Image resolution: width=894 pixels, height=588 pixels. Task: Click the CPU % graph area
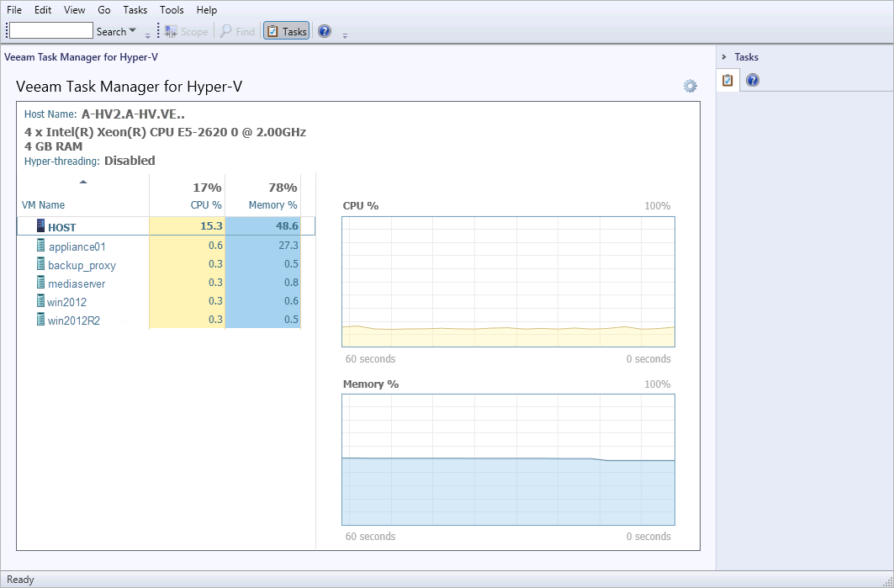click(508, 282)
